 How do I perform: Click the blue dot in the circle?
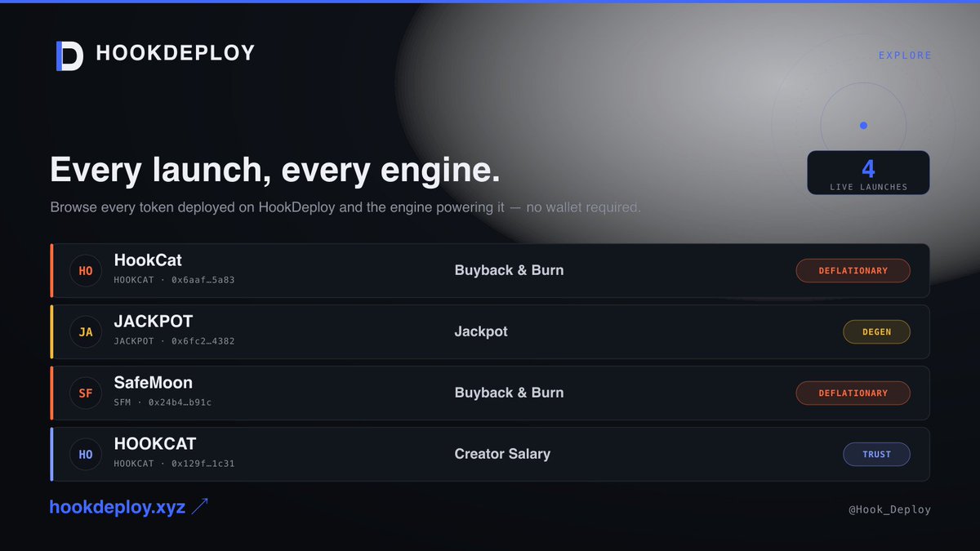click(x=863, y=126)
